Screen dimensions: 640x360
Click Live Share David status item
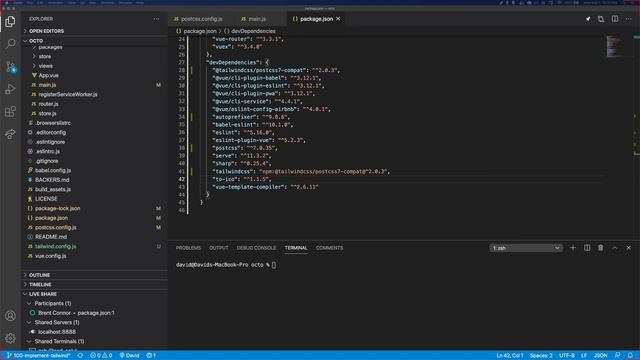click(129, 356)
